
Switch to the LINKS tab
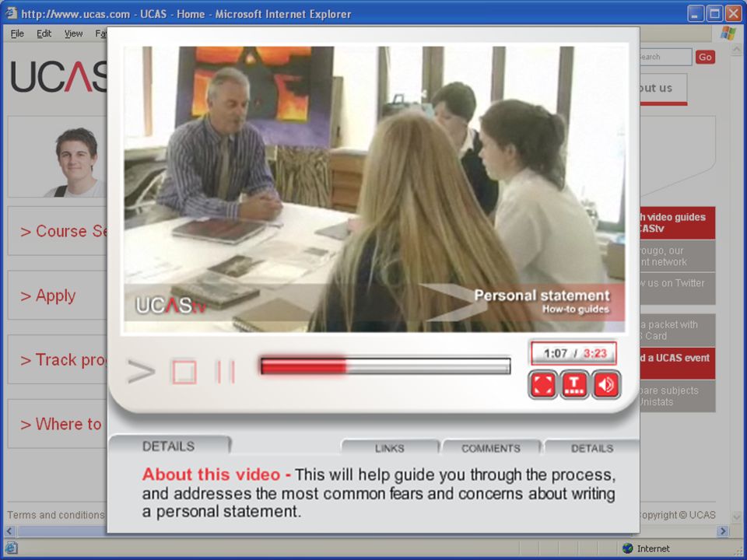pyautogui.click(x=390, y=448)
